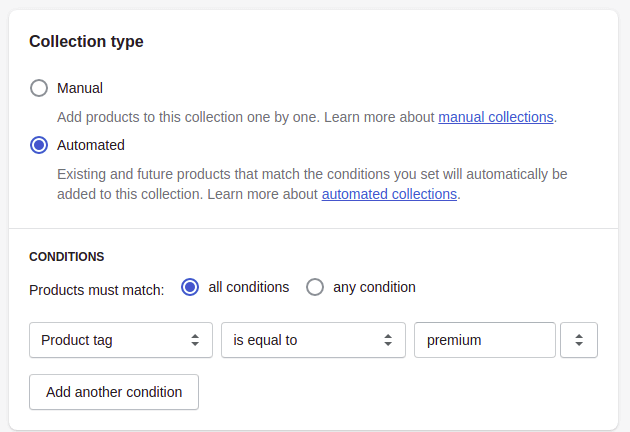Screen dimensions: 630x432
Task: Click the CONDITIONS section heading
Action: [x=67, y=257]
